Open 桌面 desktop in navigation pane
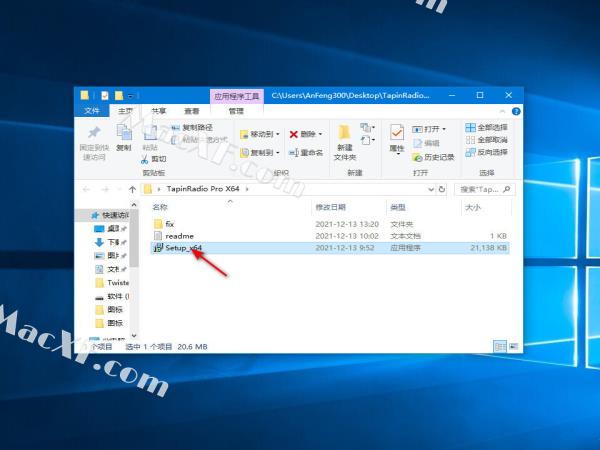 click(x=111, y=229)
